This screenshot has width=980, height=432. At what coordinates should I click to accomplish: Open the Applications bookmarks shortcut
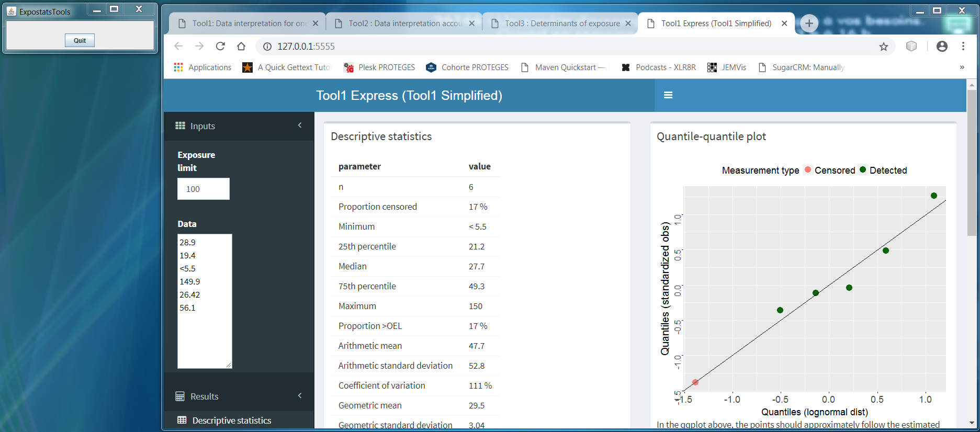pyautogui.click(x=202, y=67)
